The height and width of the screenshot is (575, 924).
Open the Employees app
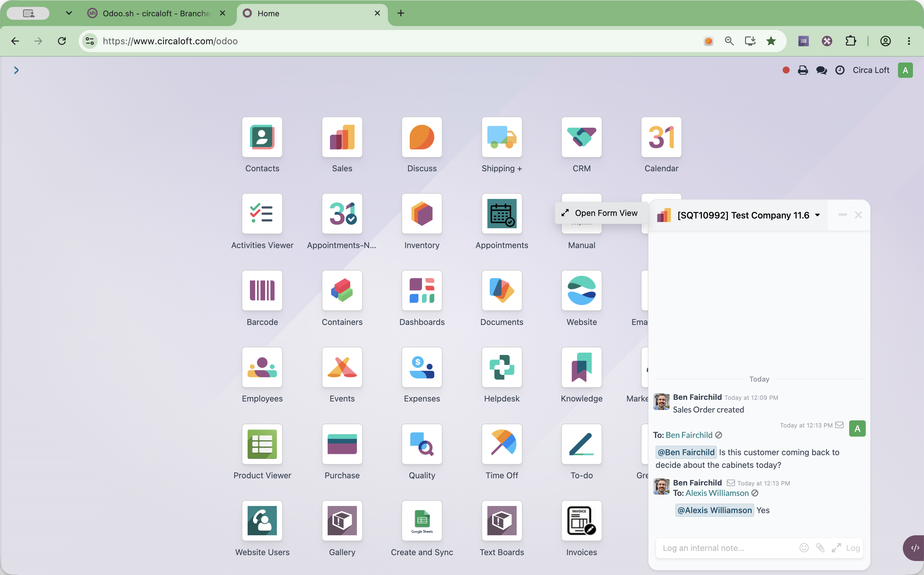pyautogui.click(x=262, y=367)
